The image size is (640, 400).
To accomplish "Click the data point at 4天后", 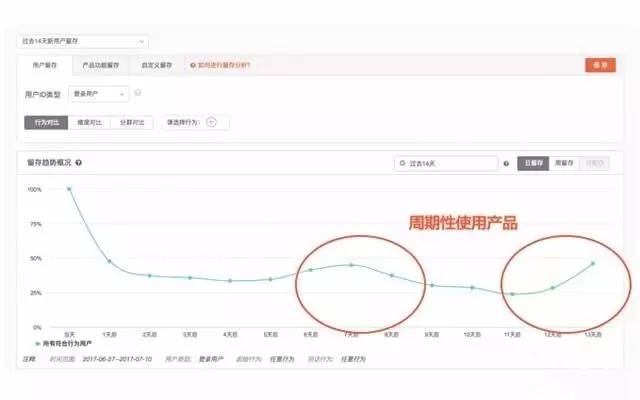I will [x=230, y=281].
